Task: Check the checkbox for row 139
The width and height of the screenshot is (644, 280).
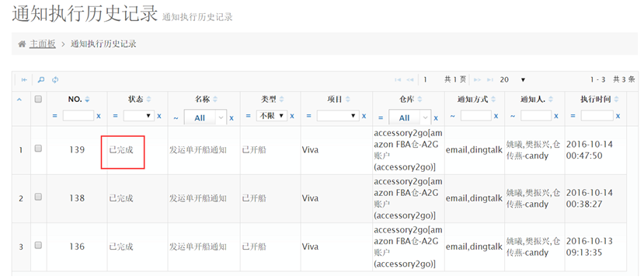Action: pos(38,149)
